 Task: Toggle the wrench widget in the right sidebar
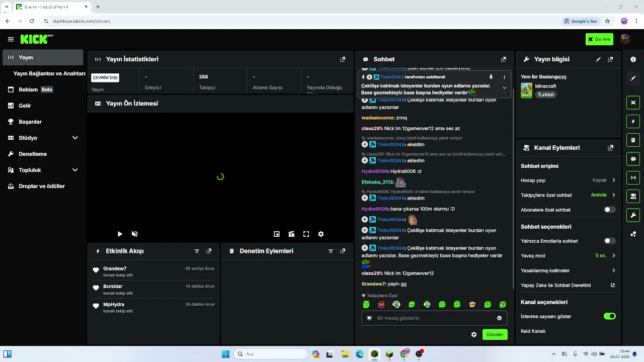tap(633, 215)
